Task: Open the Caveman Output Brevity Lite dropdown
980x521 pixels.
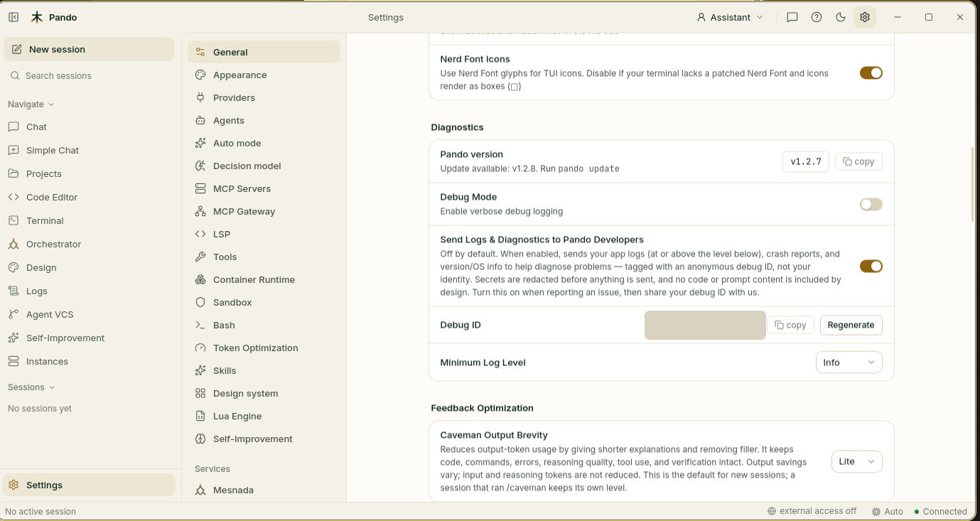Action: 856,461
